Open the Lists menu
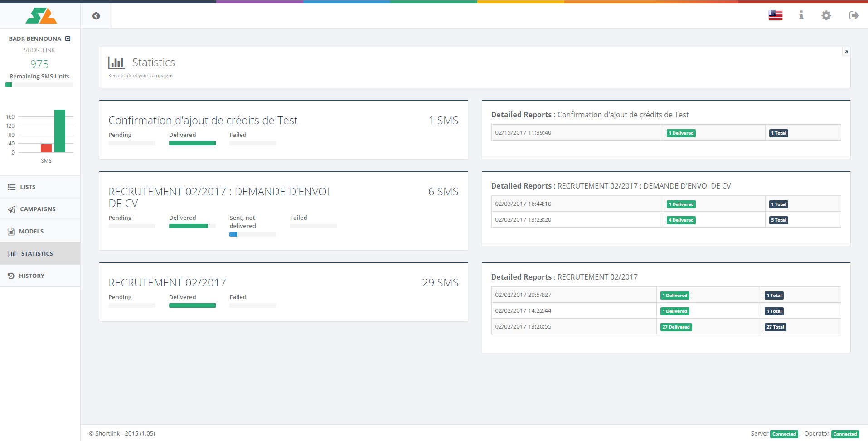The height and width of the screenshot is (441, 868). 40,187
